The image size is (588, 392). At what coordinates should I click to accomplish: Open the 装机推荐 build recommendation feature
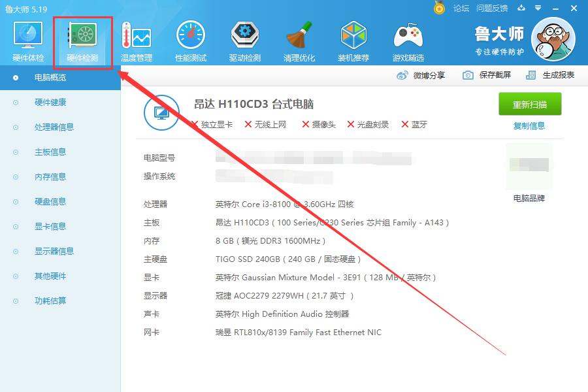tap(353, 41)
